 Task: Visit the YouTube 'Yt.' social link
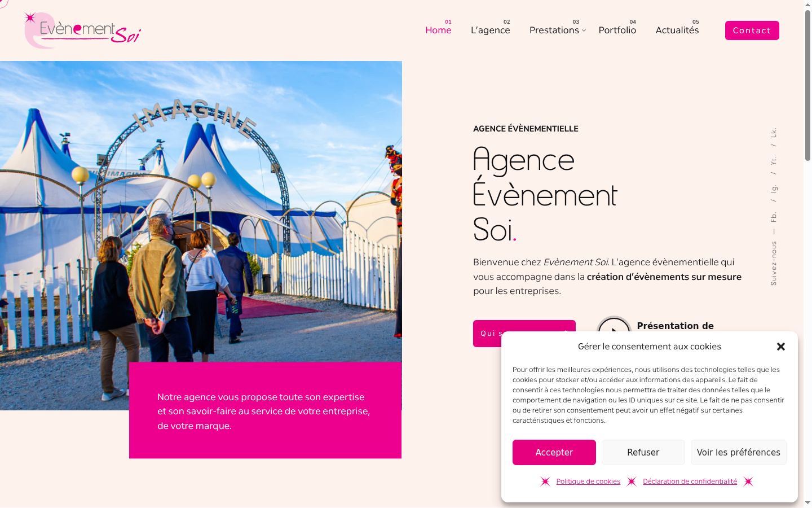(x=774, y=161)
